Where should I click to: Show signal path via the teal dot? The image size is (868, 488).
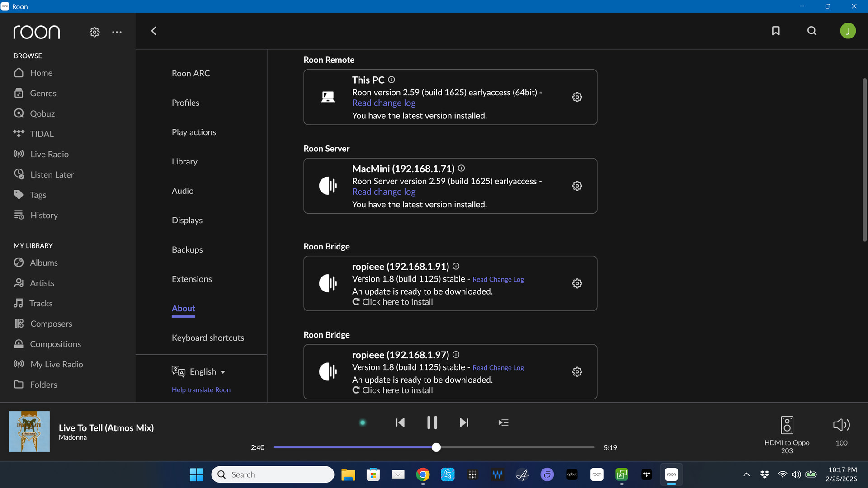(x=363, y=422)
